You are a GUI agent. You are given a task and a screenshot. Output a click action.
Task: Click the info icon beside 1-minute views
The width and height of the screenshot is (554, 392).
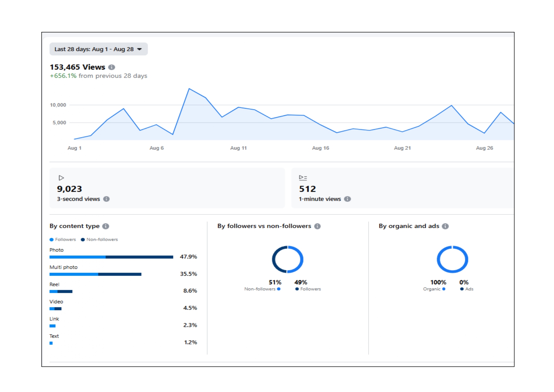click(347, 199)
